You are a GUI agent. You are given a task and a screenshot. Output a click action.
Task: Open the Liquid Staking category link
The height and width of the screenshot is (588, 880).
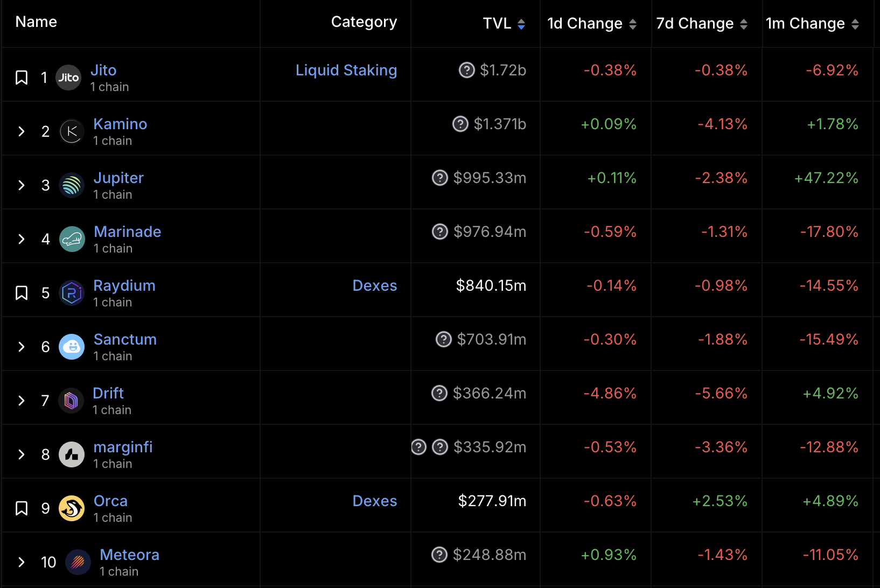click(346, 70)
